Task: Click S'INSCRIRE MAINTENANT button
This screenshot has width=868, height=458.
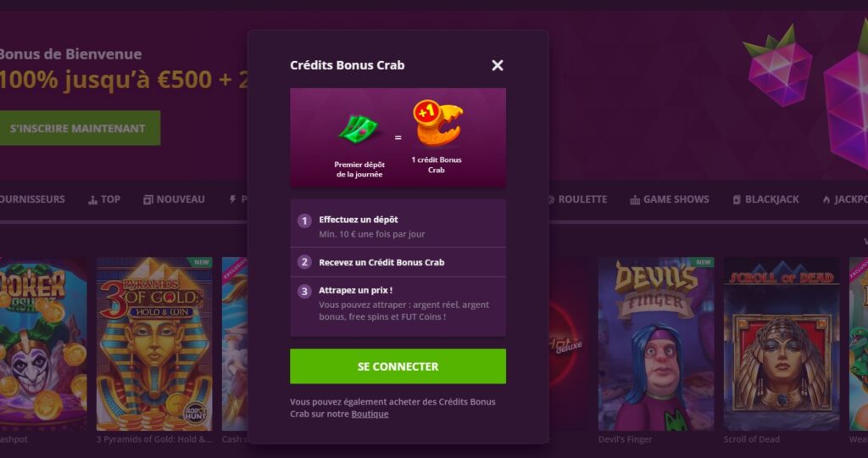Action: pyautogui.click(x=79, y=128)
